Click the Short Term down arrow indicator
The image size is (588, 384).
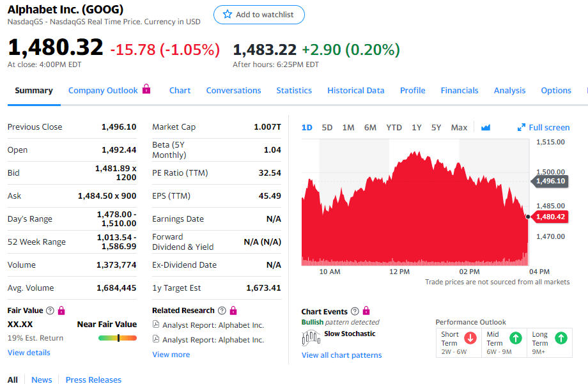470,338
